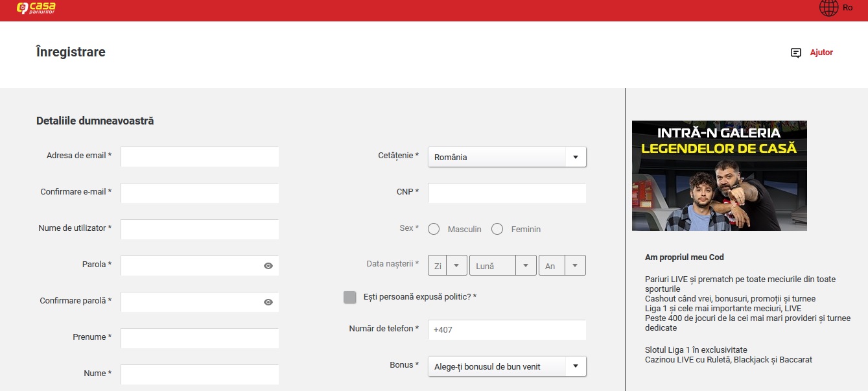Click the Ești persoană expusă politic label
This screenshot has width=868, height=391.
pos(420,297)
